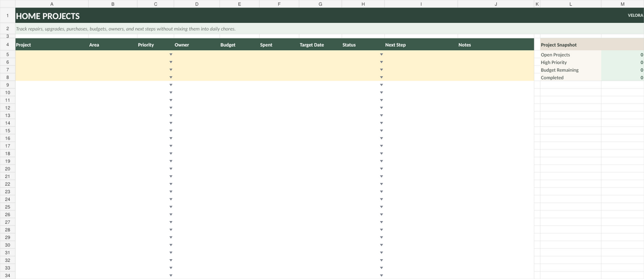Select column L header

point(570,4)
